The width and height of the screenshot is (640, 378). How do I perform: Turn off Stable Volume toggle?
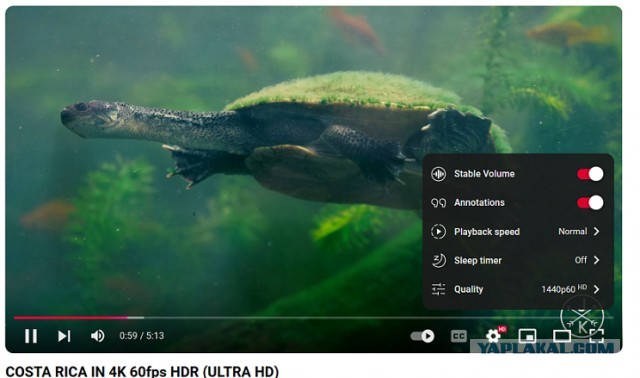click(x=590, y=173)
